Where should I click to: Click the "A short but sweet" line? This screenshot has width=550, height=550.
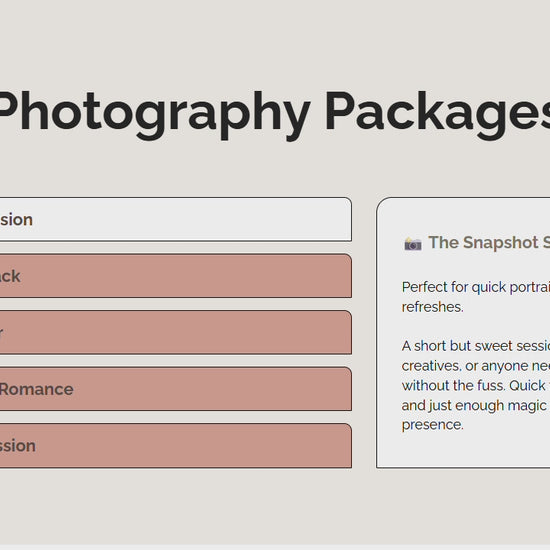pyautogui.click(x=476, y=346)
